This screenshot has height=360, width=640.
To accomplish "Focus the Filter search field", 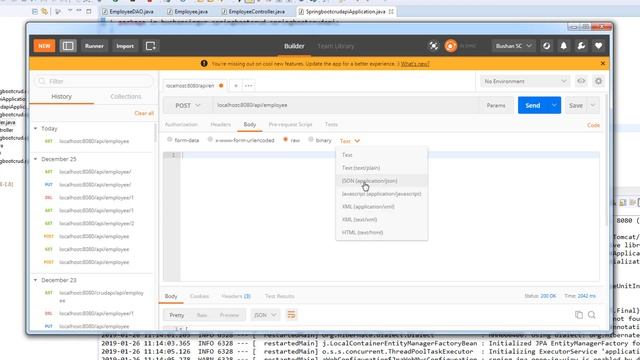I will point(94,81).
